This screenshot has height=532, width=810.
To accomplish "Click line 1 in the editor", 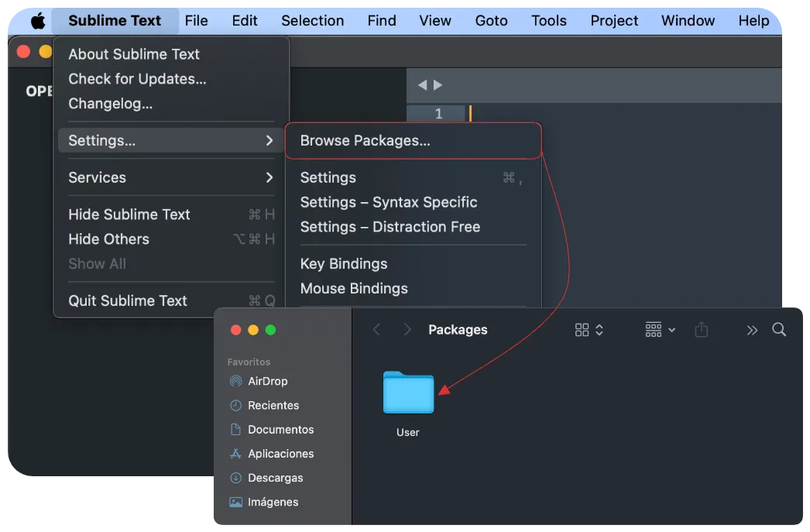I will (x=542, y=114).
